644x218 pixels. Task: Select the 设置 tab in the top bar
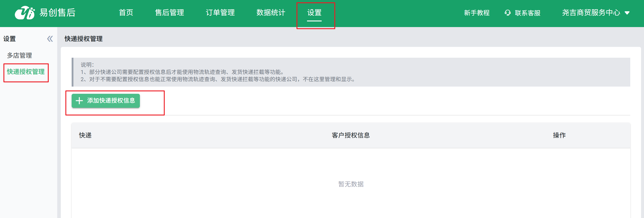point(314,13)
